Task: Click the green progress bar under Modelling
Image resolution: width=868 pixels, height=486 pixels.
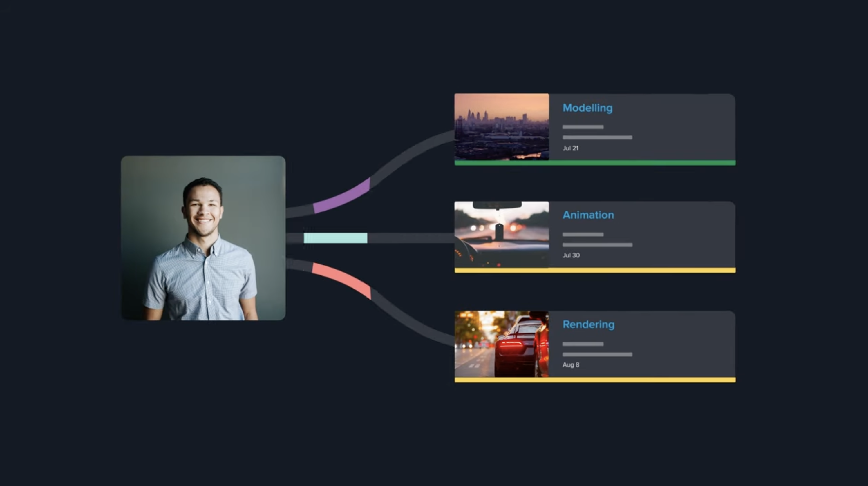Action: tap(595, 163)
